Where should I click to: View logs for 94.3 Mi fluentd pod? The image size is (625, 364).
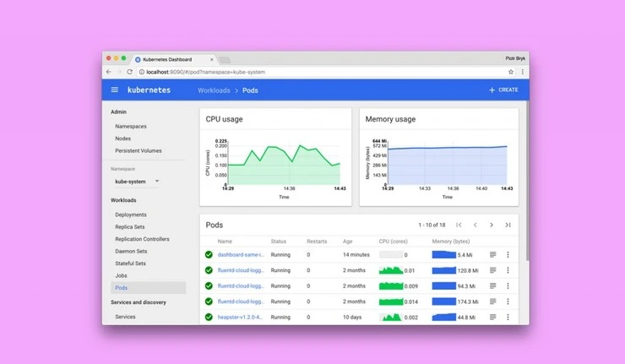tap(492, 285)
